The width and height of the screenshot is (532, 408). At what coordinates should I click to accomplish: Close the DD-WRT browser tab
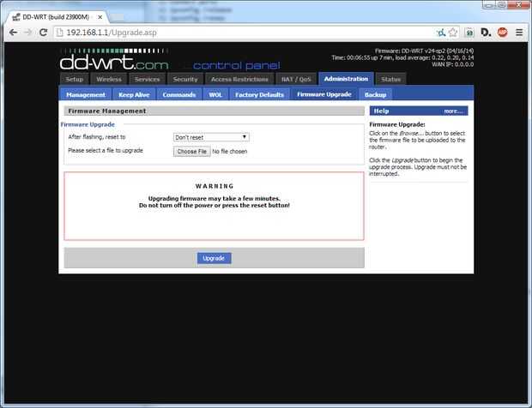[x=100, y=17]
